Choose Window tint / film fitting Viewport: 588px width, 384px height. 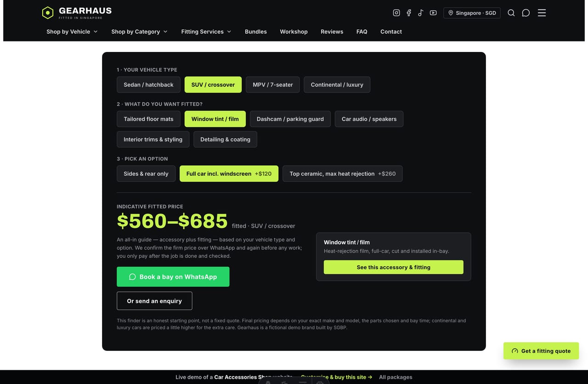(215, 119)
